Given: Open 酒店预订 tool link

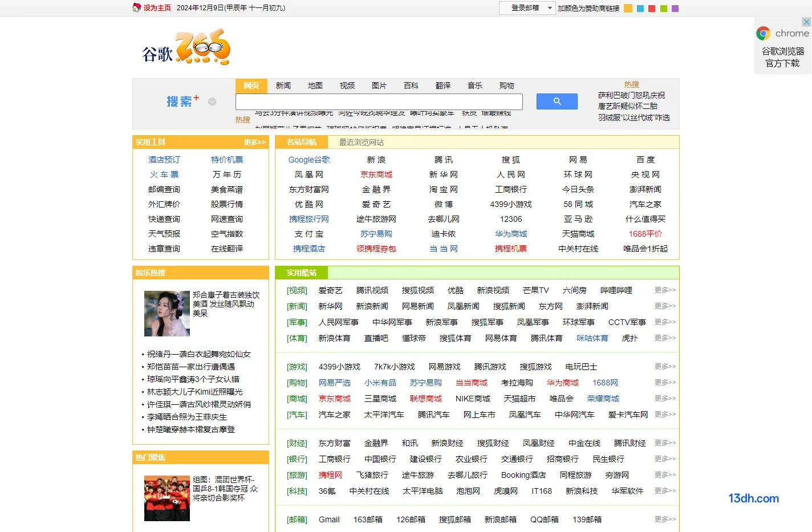Looking at the screenshot, I should [164, 160].
